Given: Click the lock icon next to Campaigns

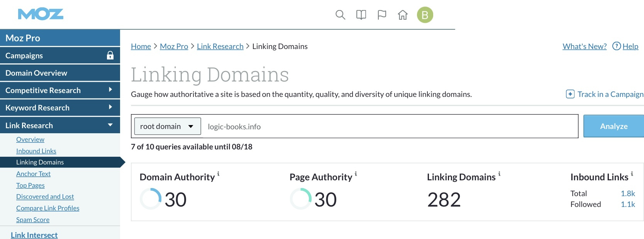Looking at the screenshot, I should [110, 55].
